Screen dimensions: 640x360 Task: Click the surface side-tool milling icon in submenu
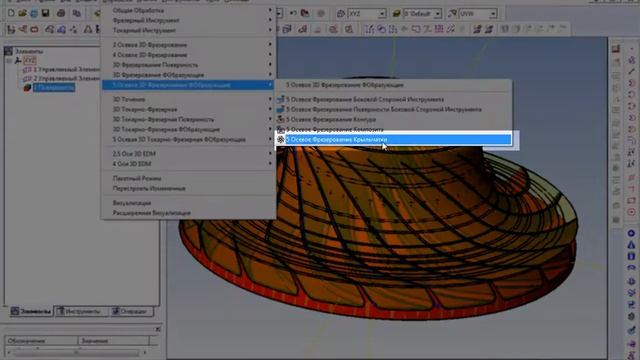280,109
